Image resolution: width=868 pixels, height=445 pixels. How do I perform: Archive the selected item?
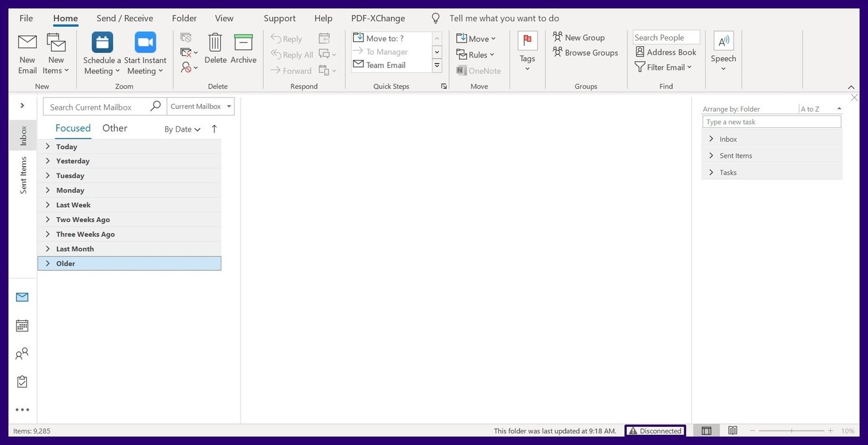(x=243, y=49)
